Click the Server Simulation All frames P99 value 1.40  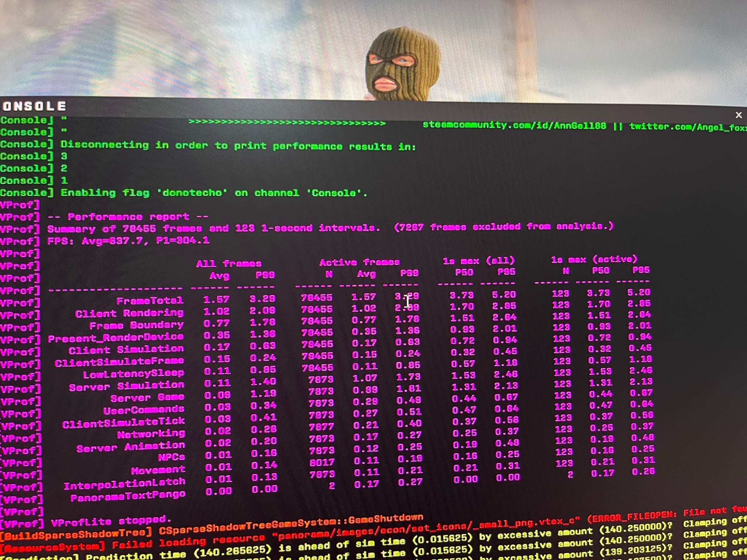pos(263,381)
